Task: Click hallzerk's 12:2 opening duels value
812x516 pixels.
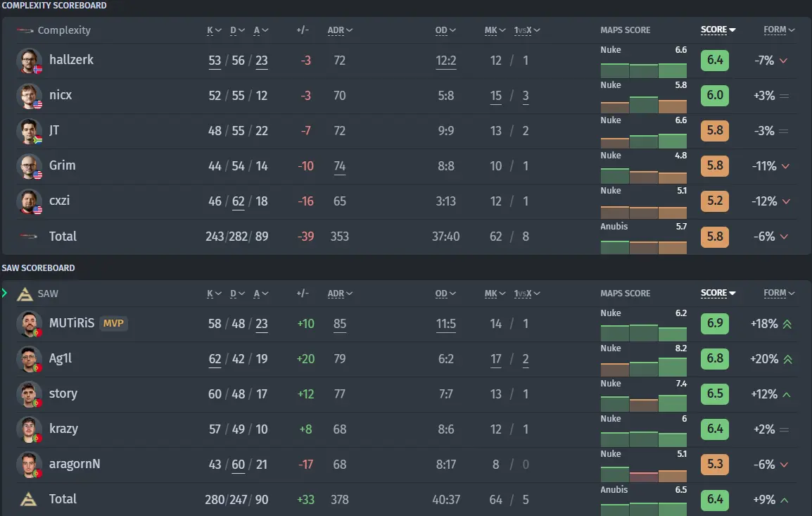Action: [446, 61]
